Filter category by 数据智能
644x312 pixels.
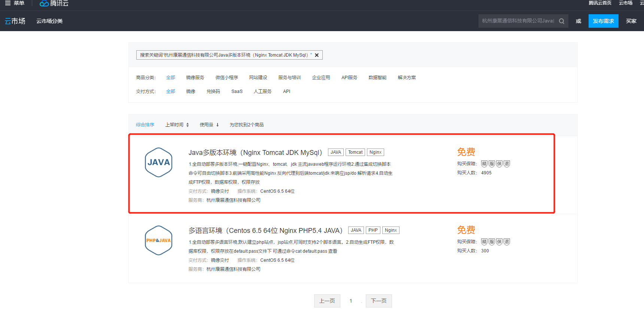(377, 78)
